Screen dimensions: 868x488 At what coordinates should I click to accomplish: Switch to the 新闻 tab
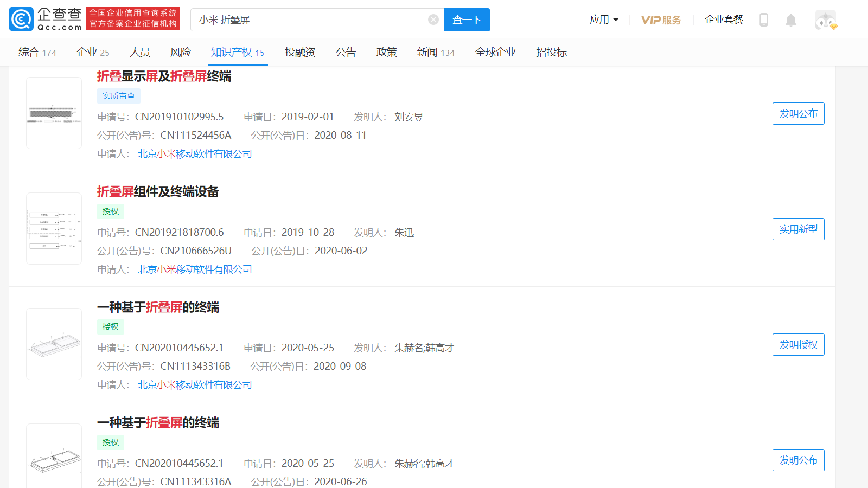click(x=435, y=52)
